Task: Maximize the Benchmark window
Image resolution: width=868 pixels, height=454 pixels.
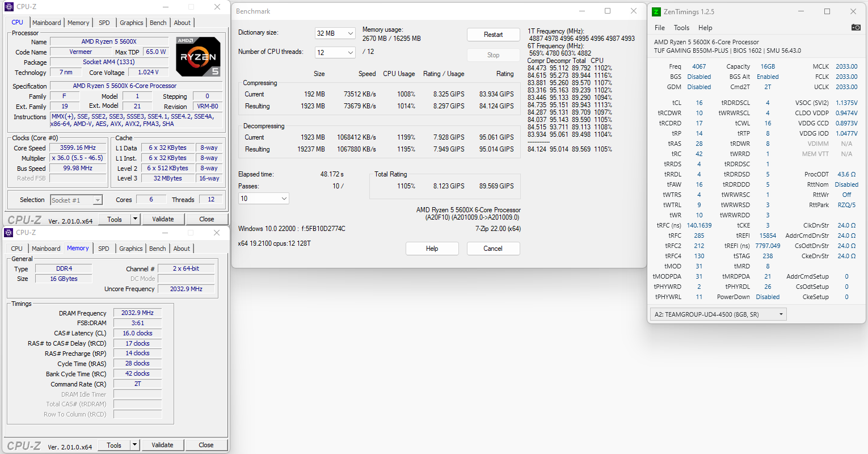Action: (608, 11)
